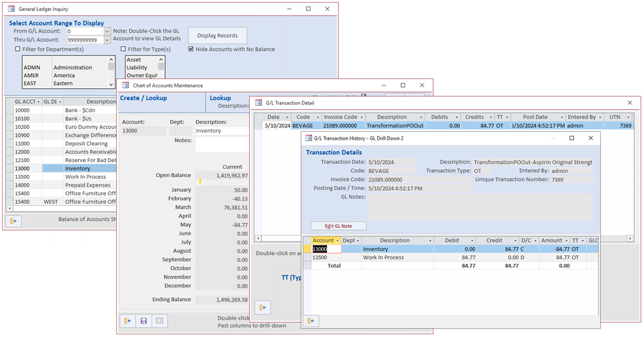Viewport: 644px width, 337px height.
Task: Select Liability in the type list
Action: tap(137, 67)
